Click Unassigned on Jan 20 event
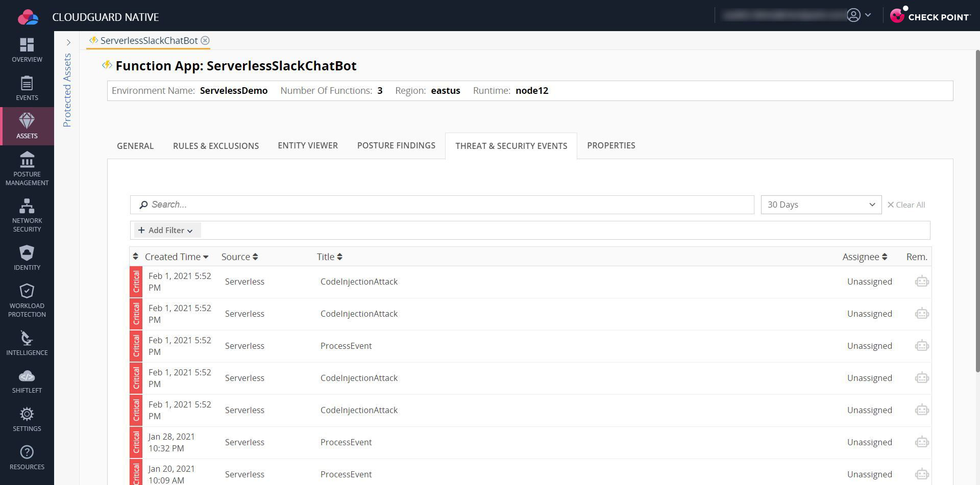 coord(870,474)
